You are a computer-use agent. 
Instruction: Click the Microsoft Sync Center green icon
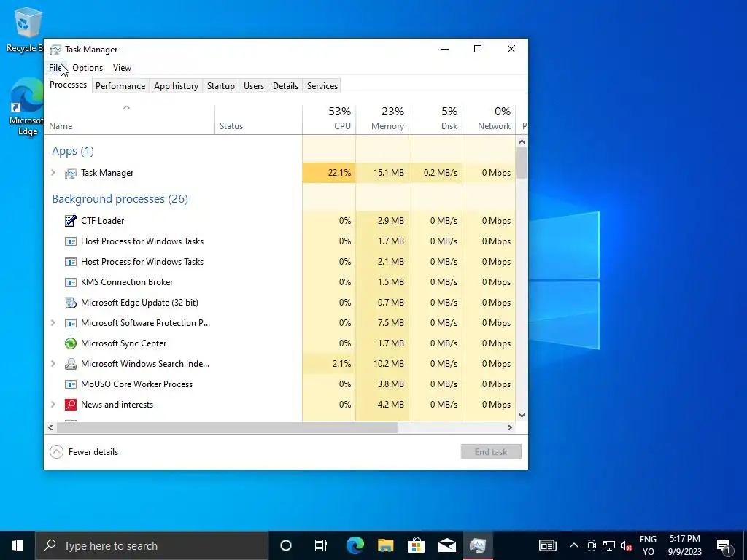click(71, 343)
